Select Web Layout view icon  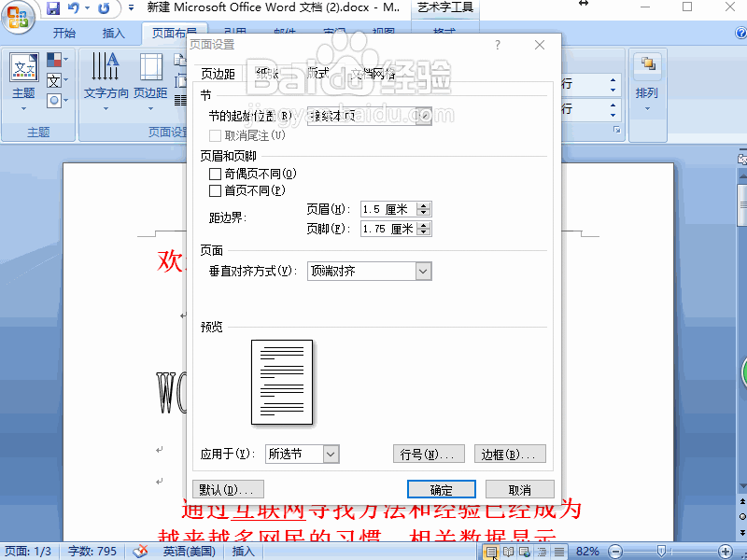point(525,552)
